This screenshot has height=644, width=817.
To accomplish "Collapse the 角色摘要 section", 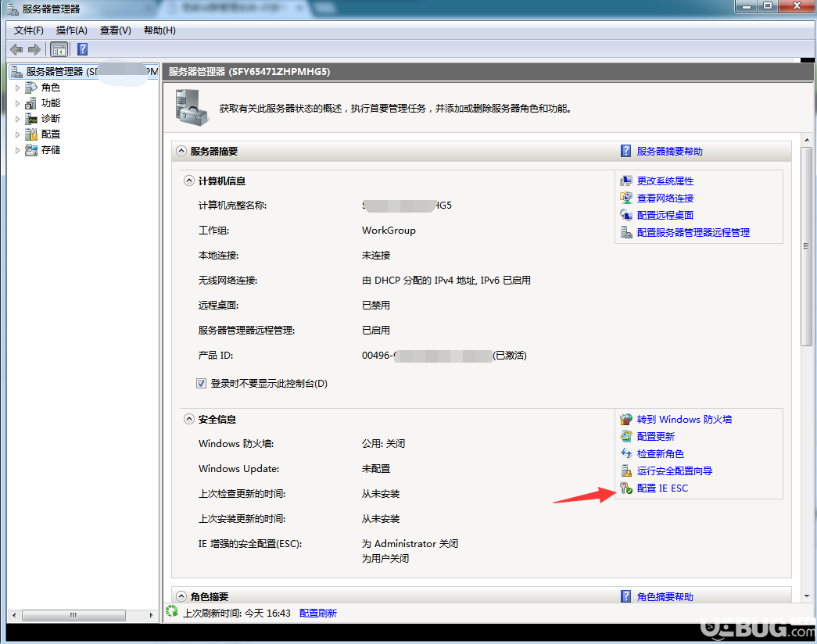I will tap(181, 596).
